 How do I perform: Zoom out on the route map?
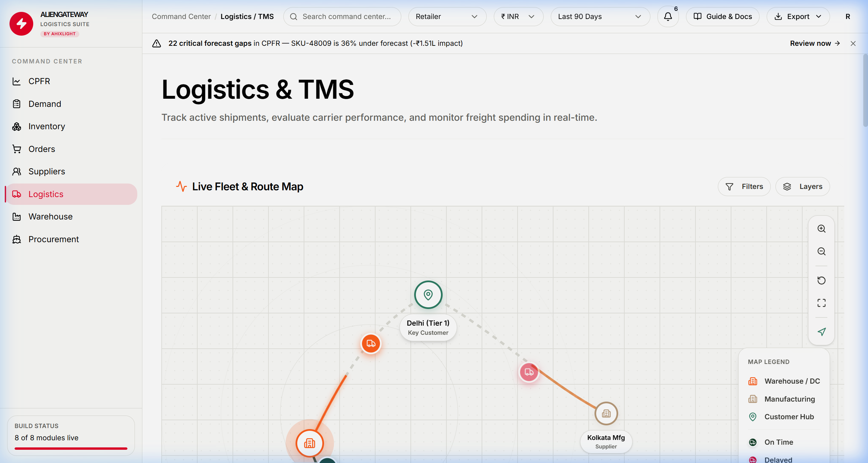tap(821, 251)
